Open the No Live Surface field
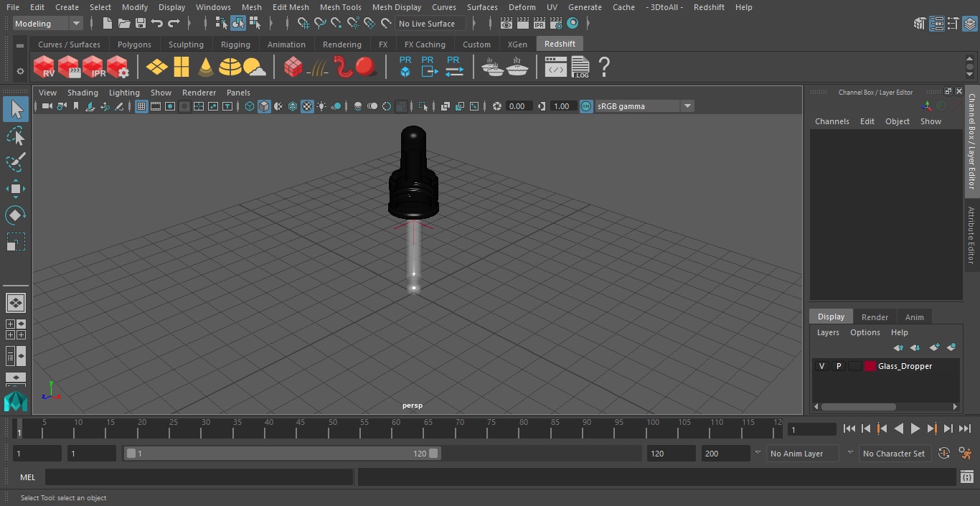The height and width of the screenshot is (506, 980). pos(430,24)
